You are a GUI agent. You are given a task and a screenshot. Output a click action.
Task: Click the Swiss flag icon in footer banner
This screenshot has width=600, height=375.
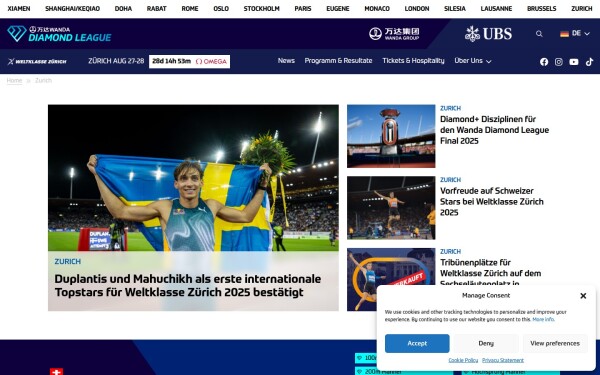(56, 372)
